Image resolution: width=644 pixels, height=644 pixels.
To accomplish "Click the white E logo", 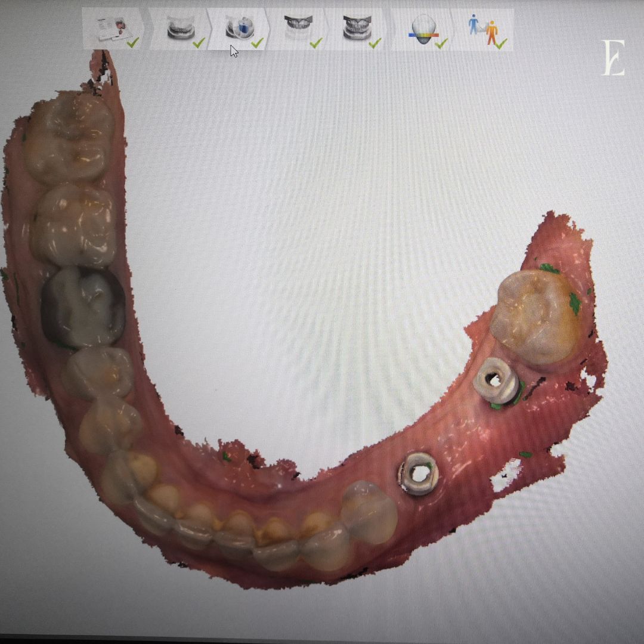I will [x=613, y=58].
